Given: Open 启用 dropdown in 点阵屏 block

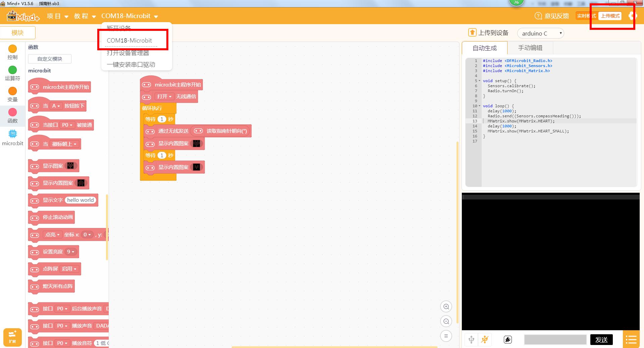Looking at the screenshot, I should (x=69, y=269).
